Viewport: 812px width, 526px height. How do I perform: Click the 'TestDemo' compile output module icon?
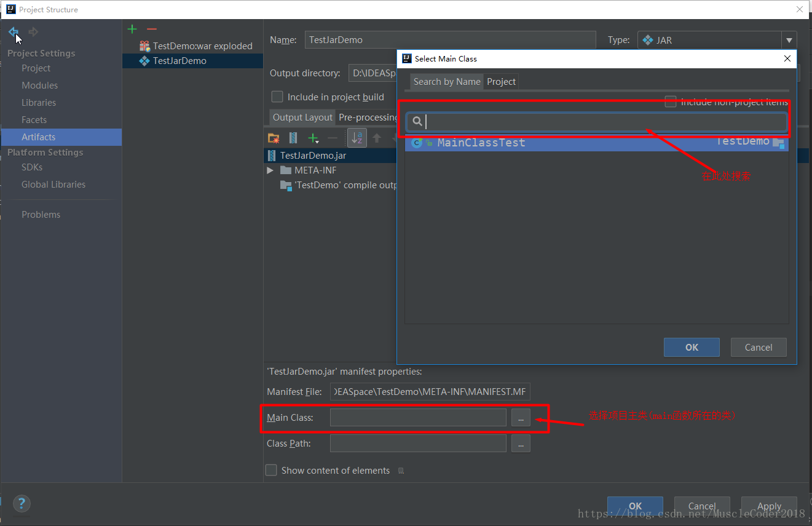click(x=286, y=185)
